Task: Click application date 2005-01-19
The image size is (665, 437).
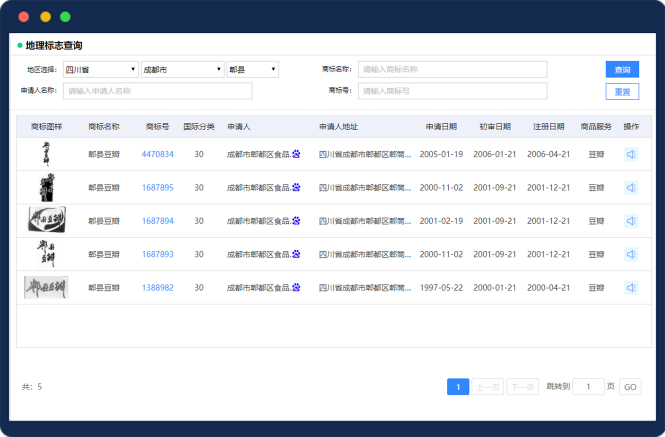Action: point(441,154)
